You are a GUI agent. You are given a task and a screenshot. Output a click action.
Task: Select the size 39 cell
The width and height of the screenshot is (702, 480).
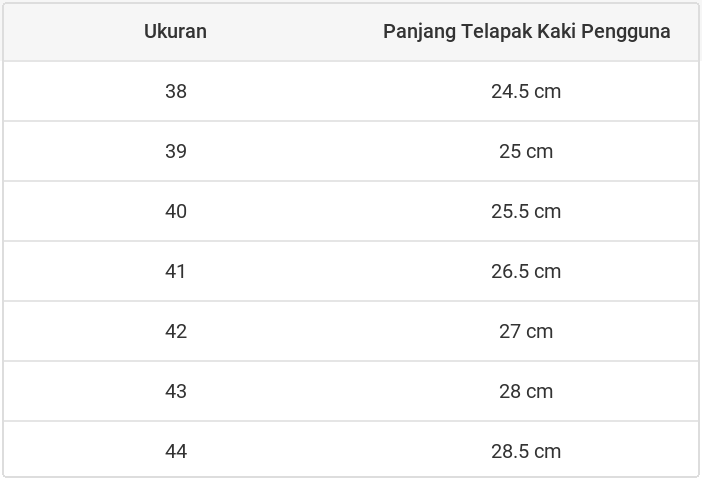click(176, 151)
